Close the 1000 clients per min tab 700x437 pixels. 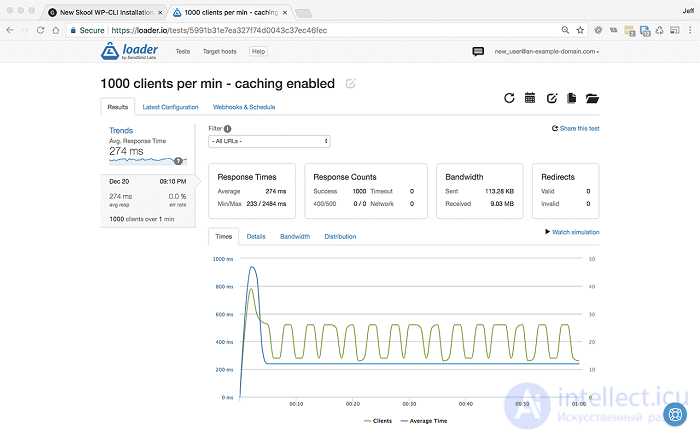[x=285, y=12]
